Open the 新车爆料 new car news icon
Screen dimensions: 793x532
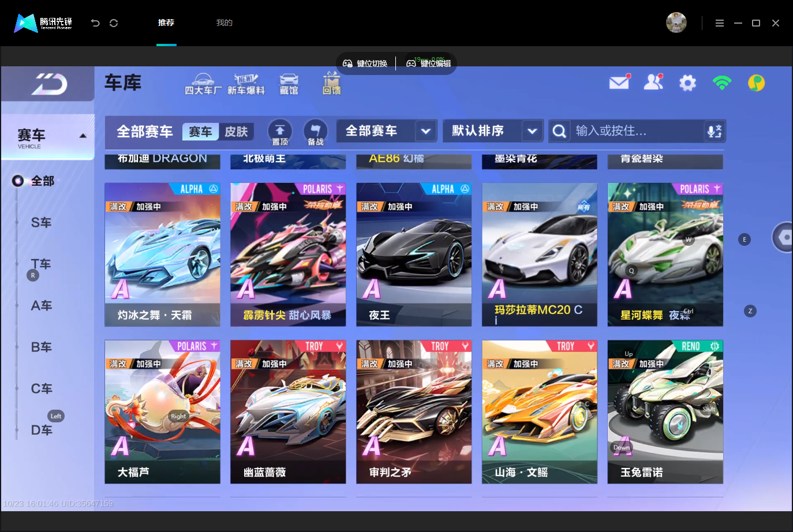(x=246, y=84)
